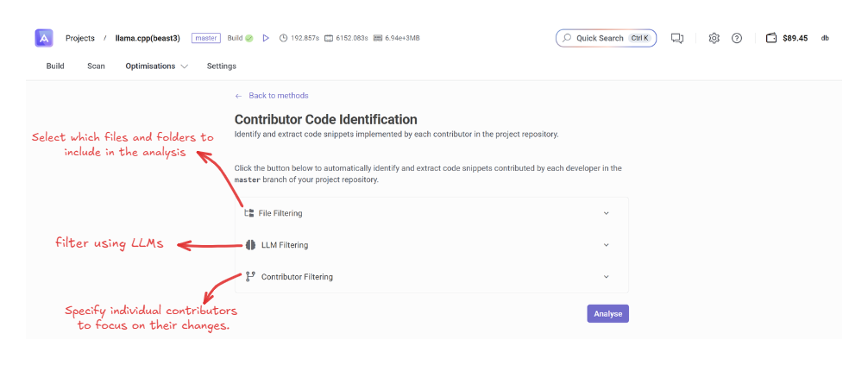Click the Quick Search field
Screen dimensions: 868x365
click(x=606, y=38)
